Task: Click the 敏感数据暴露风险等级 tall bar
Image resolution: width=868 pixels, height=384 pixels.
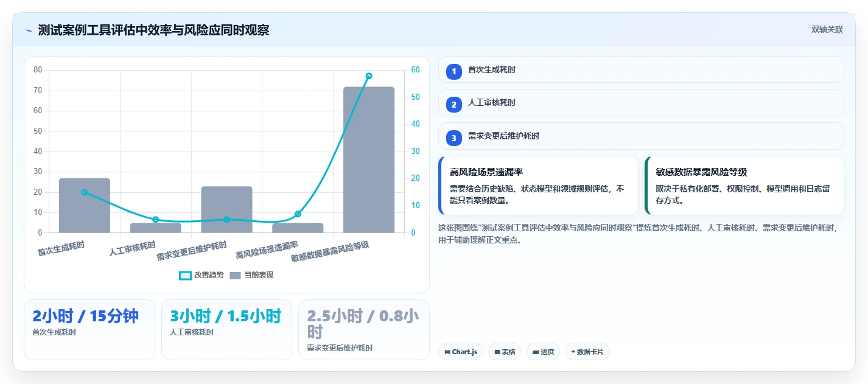Action: click(x=369, y=159)
